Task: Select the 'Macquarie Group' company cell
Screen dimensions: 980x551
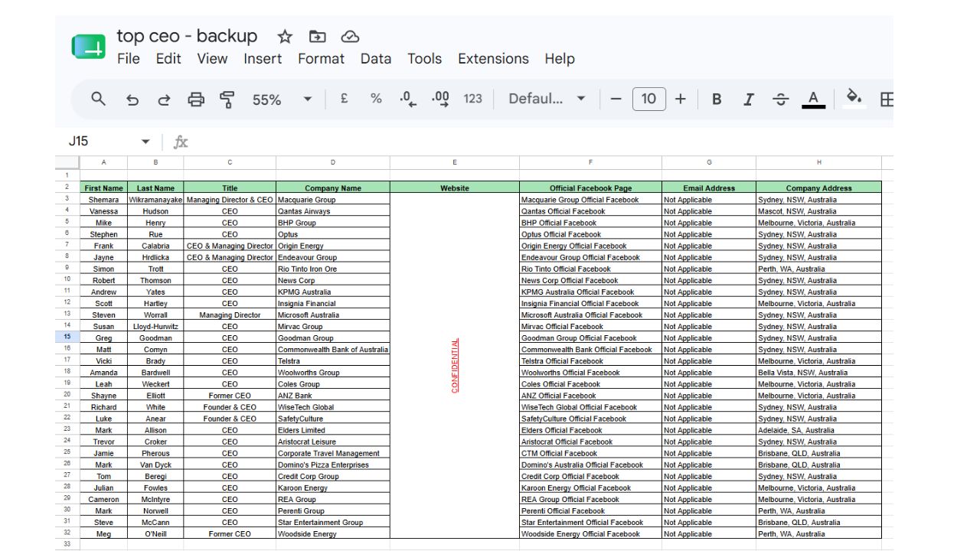Action: pyautogui.click(x=333, y=200)
